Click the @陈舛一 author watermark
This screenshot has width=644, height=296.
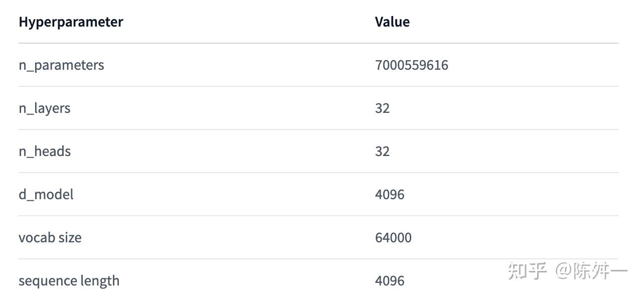591,271
